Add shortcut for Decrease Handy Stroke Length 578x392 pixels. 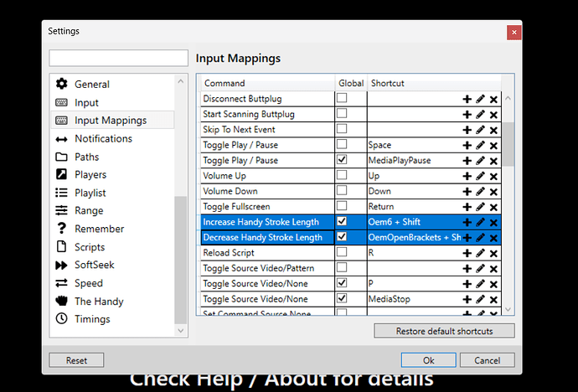coord(467,238)
